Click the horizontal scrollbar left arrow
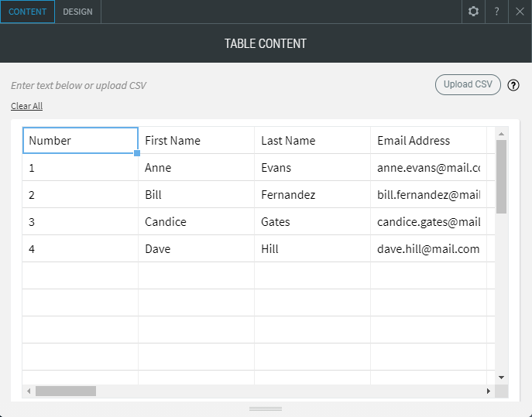This screenshot has width=532, height=417. (x=29, y=391)
